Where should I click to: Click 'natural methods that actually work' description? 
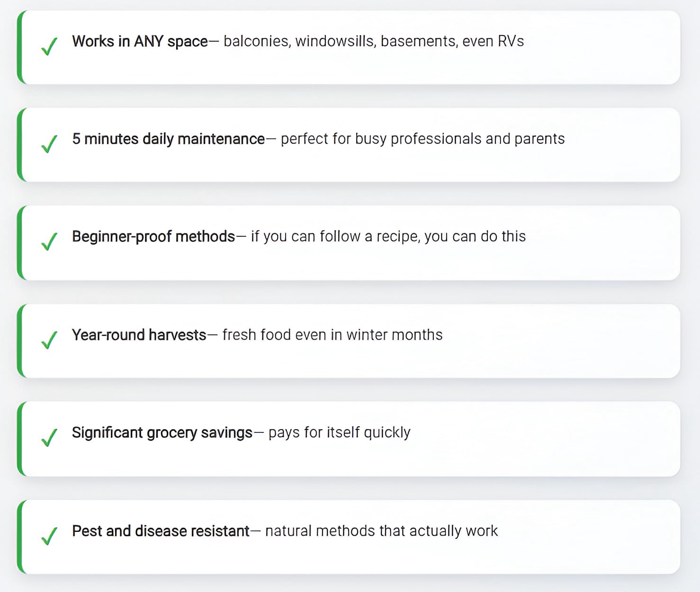point(381,531)
